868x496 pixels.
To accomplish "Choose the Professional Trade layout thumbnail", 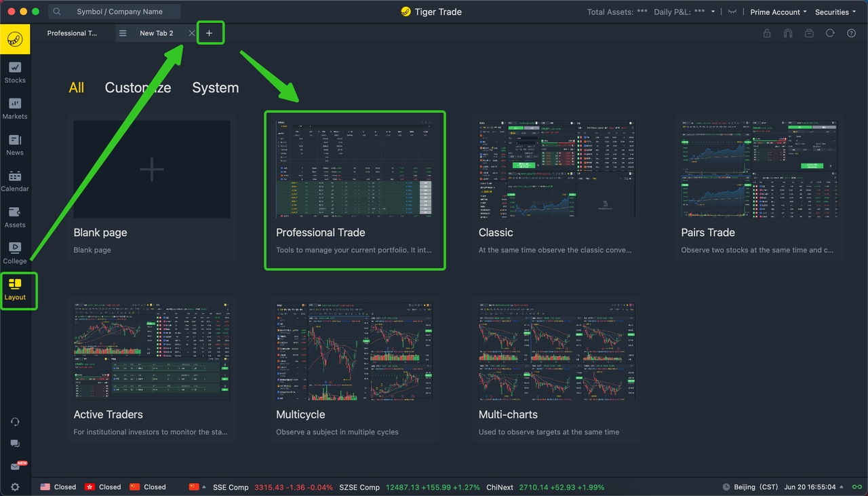I will click(354, 170).
